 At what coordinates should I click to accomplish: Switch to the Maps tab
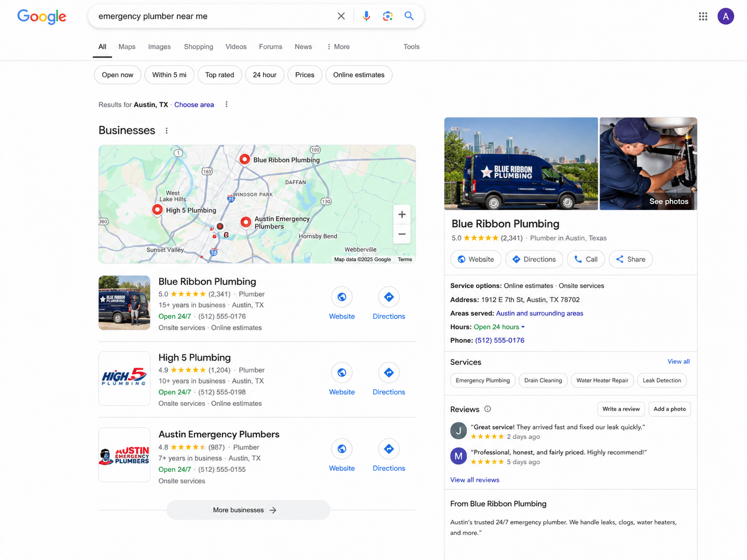pos(127,46)
